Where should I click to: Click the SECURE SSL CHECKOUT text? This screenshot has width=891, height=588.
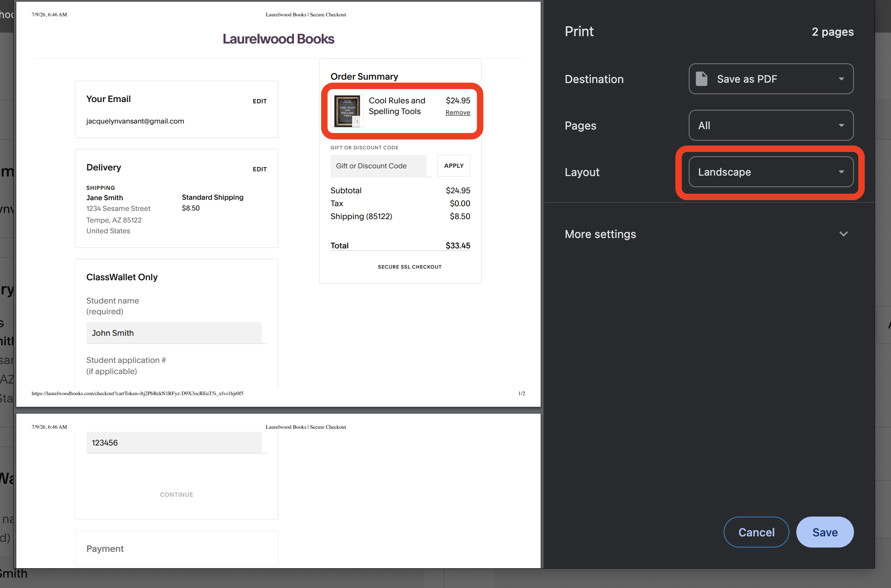coord(410,267)
